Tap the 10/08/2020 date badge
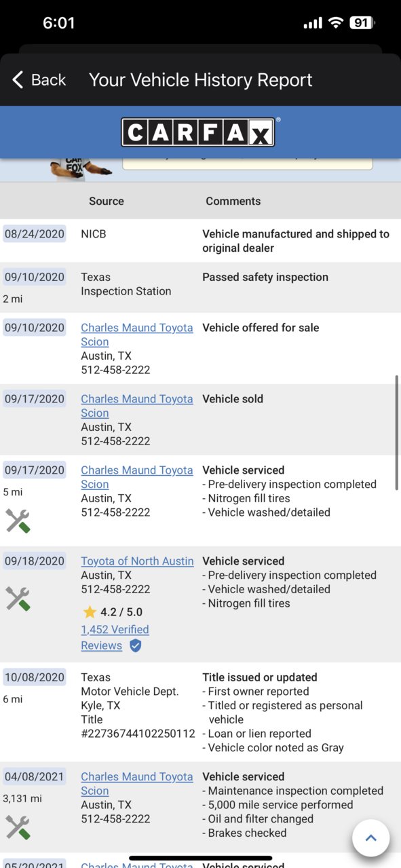 click(35, 677)
